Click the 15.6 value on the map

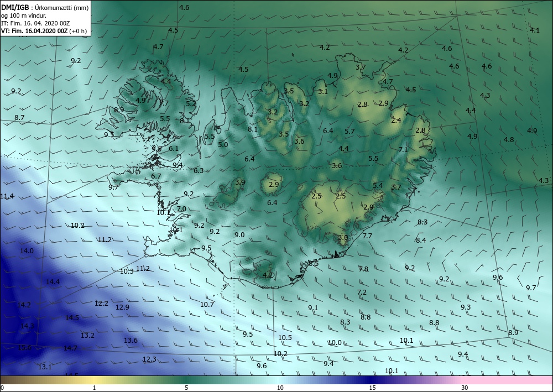click(24, 348)
